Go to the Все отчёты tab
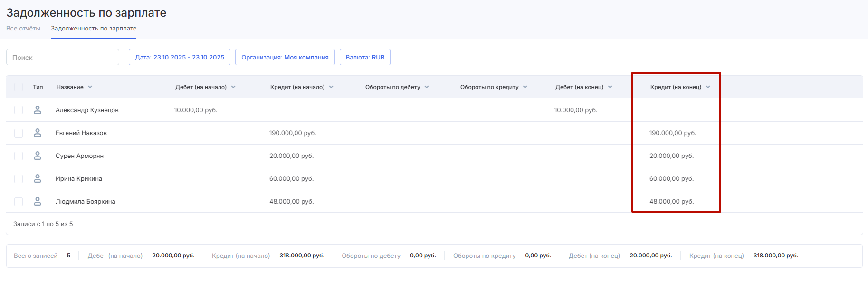868x295 pixels. coord(23,29)
